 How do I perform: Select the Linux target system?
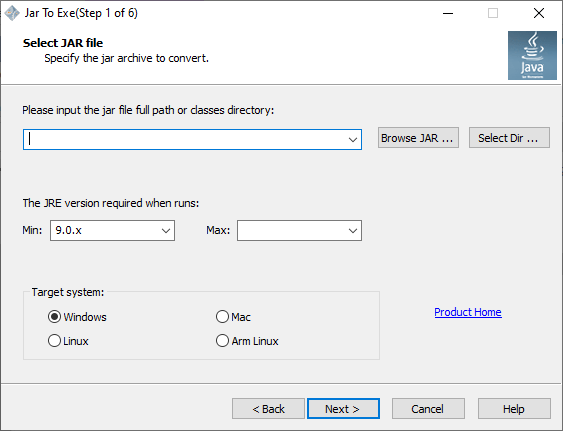(x=68, y=341)
